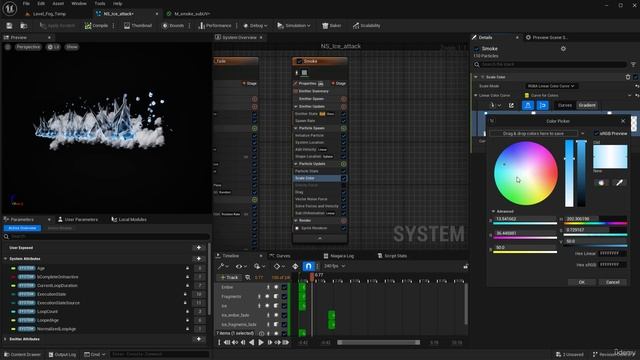
Task: Toggle the sRGB Preview checkbox
Action: (x=596, y=133)
